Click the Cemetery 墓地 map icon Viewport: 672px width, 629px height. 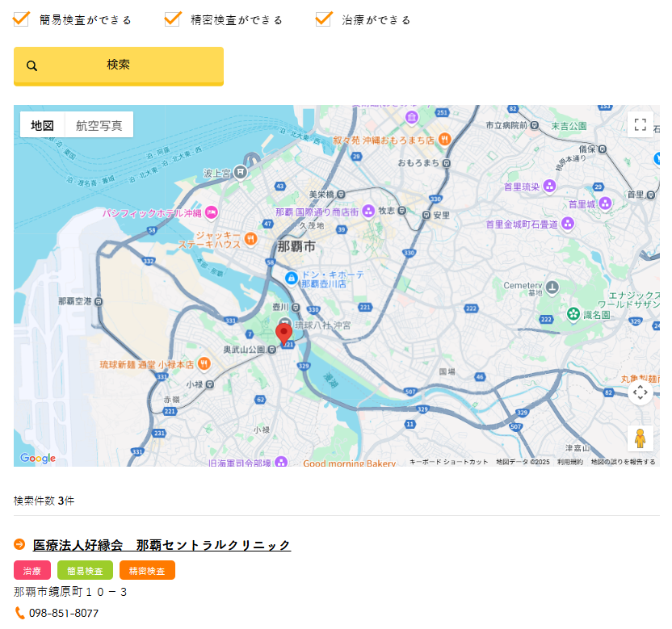552,287
